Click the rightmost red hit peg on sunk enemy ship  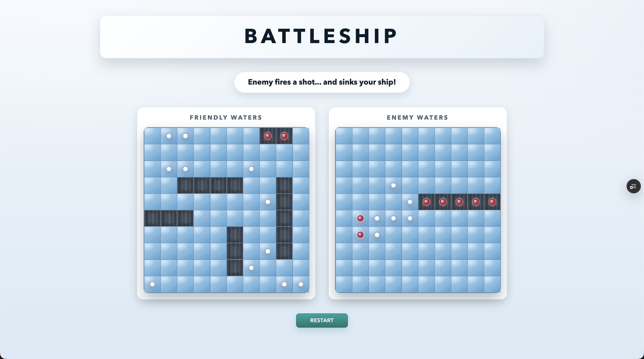(492, 202)
